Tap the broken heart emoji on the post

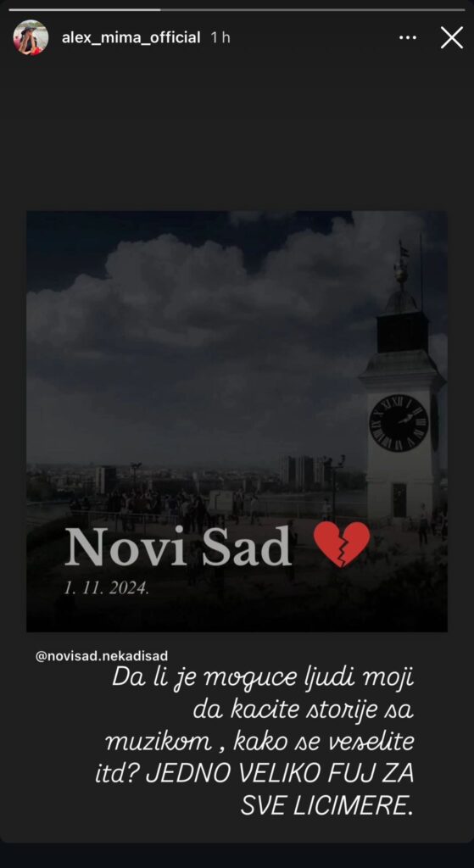(342, 544)
